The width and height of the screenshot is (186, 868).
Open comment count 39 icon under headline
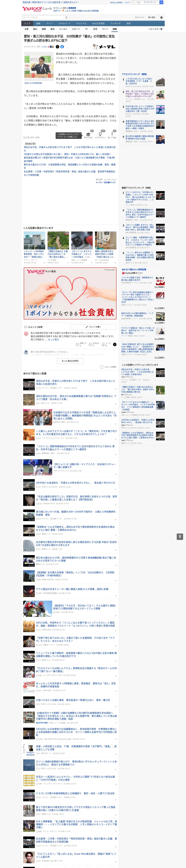point(44,47)
